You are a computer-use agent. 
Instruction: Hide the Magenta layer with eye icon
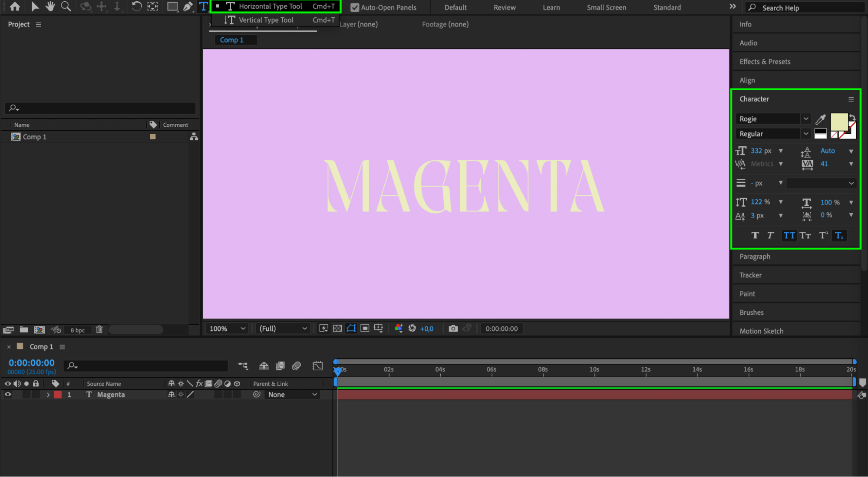(x=8, y=395)
